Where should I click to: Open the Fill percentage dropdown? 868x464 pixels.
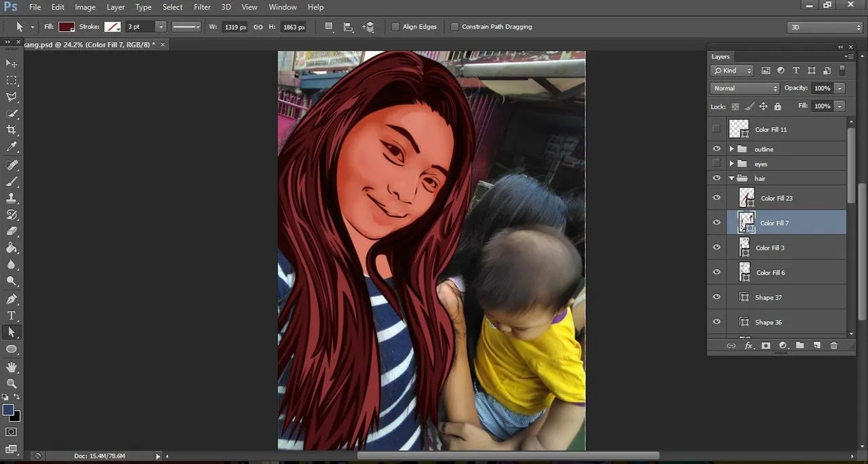[x=840, y=107]
